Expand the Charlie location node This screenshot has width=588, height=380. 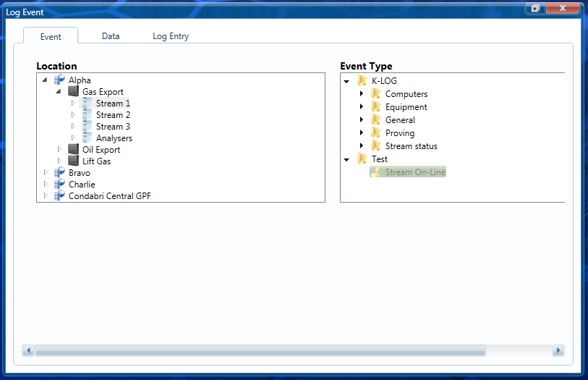click(46, 184)
